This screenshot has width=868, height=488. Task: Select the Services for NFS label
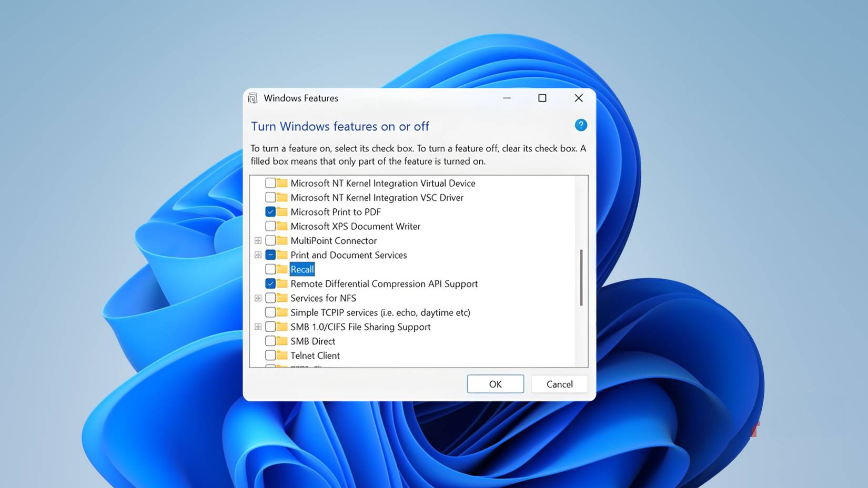coord(324,298)
